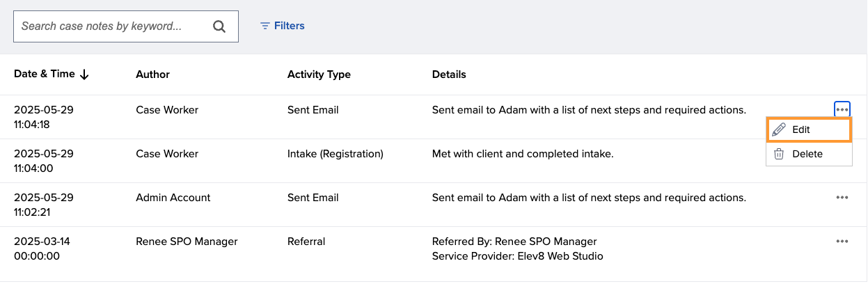Close the open three-dot menu on first row
Screen dimensions: 868x284
click(842, 109)
